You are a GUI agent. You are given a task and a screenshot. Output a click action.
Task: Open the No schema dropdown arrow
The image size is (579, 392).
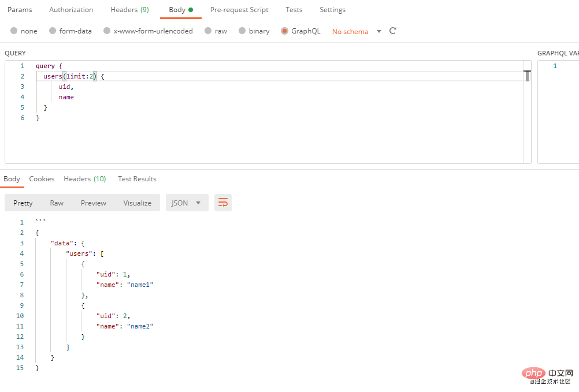[379, 31]
